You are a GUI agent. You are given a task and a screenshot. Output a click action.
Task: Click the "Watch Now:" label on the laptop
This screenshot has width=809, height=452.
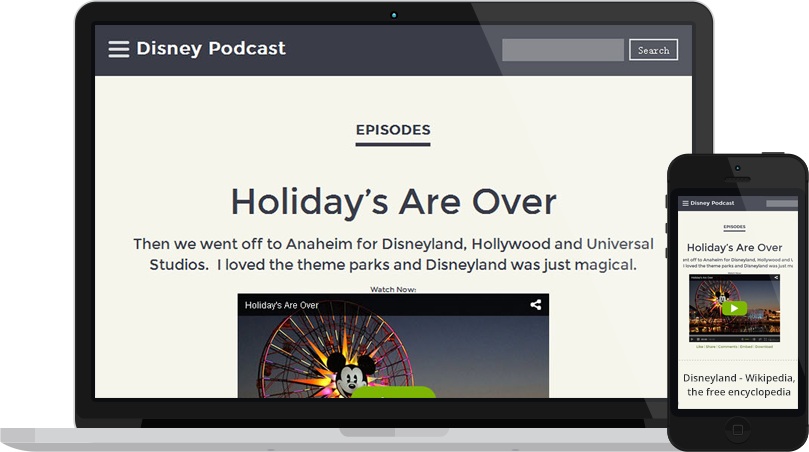tap(393, 289)
